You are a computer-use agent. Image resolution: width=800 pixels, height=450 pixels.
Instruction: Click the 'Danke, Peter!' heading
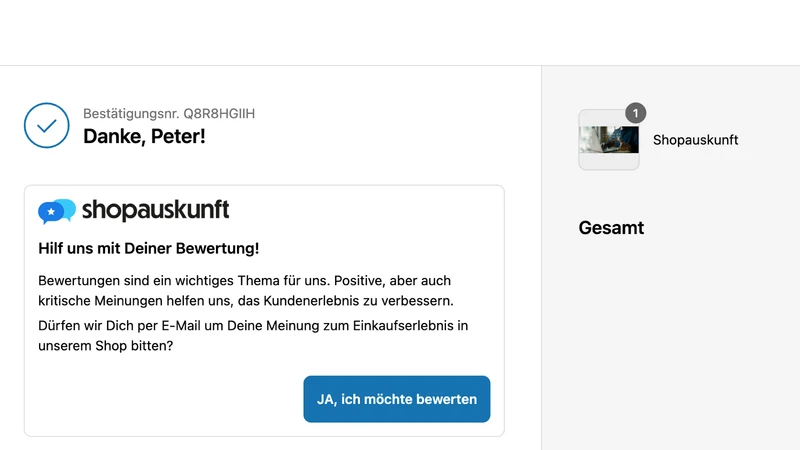point(144,136)
